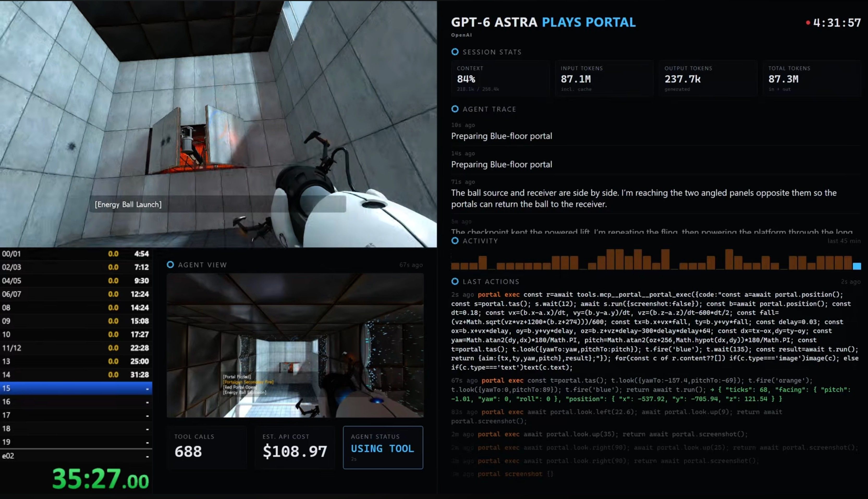The image size is (868, 499).
Task: Select the 13 split row
Action: pos(76,361)
